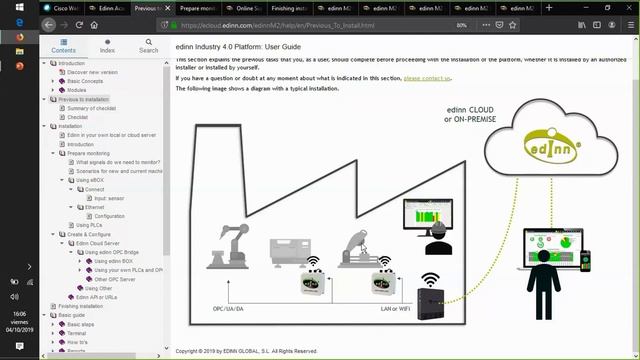Image resolution: width=640 pixels, height=360 pixels.
Task: Open the browser home page icon
Action: [x=94, y=25]
